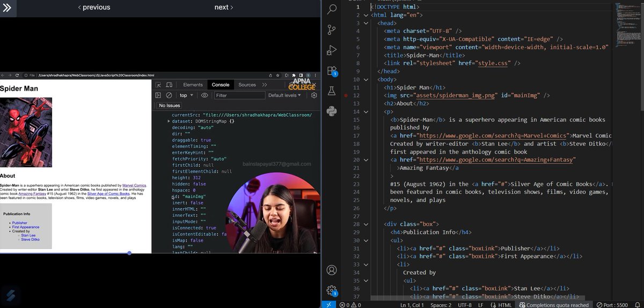Switch to the Elements tab
This screenshot has width=644, height=308.
(x=193, y=85)
